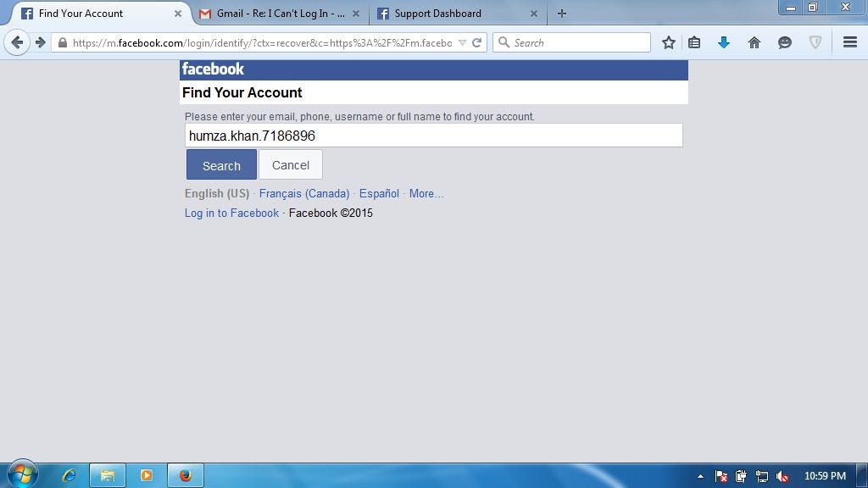Close the Find Your Account tab
868x488 pixels.
coord(178,14)
